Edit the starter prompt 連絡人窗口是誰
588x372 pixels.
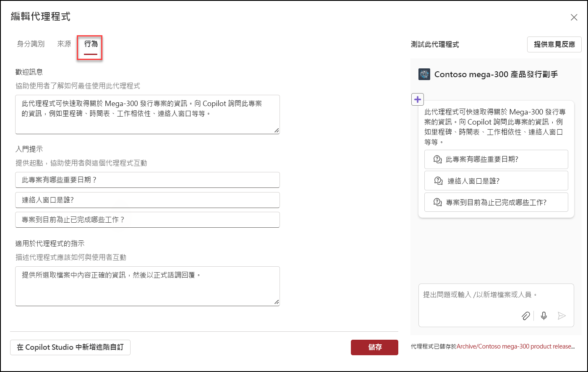click(x=147, y=200)
